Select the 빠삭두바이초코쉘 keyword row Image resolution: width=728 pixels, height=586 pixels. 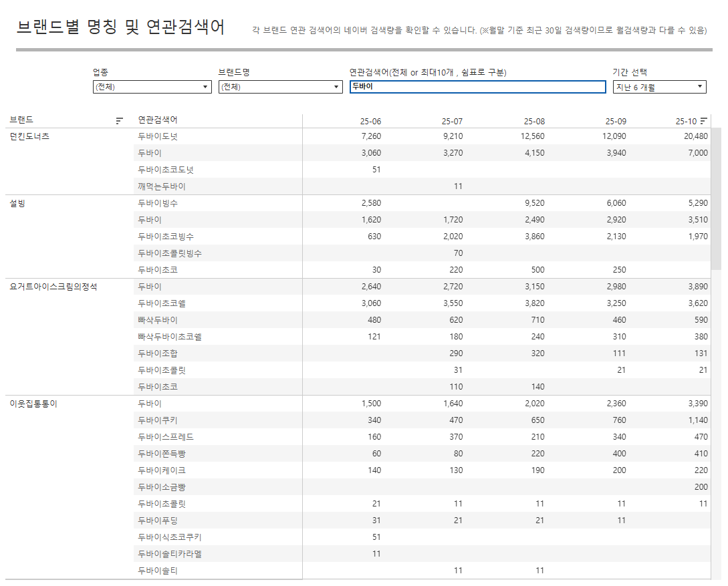[x=170, y=337]
